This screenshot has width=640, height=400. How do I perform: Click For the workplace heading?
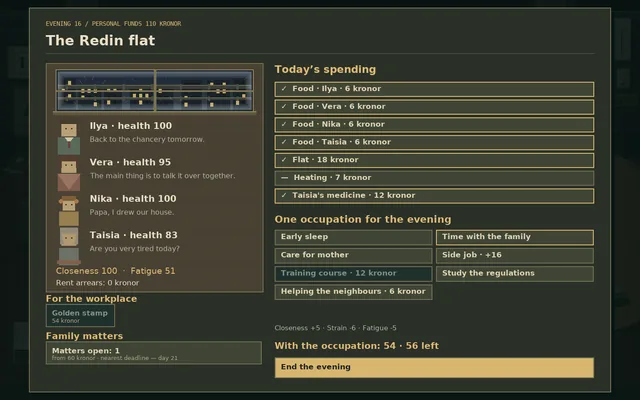coord(91,299)
